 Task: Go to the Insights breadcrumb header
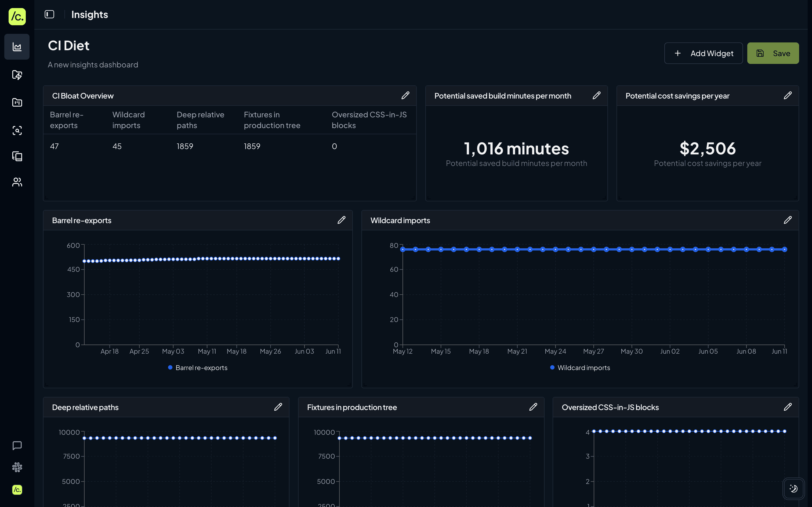pyautogui.click(x=89, y=14)
